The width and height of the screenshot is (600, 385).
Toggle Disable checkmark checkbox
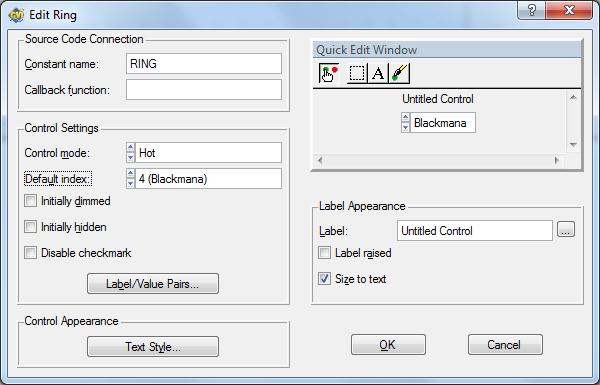coord(30,253)
